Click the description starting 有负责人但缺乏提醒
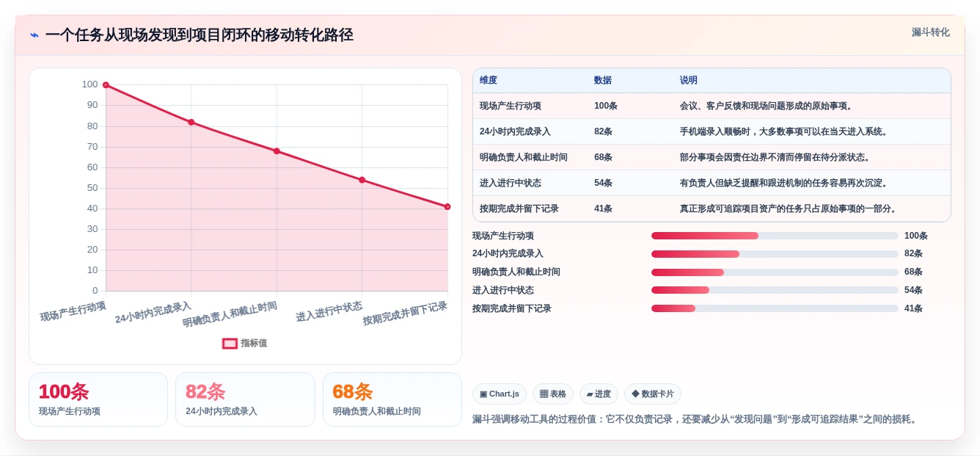 click(x=784, y=183)
